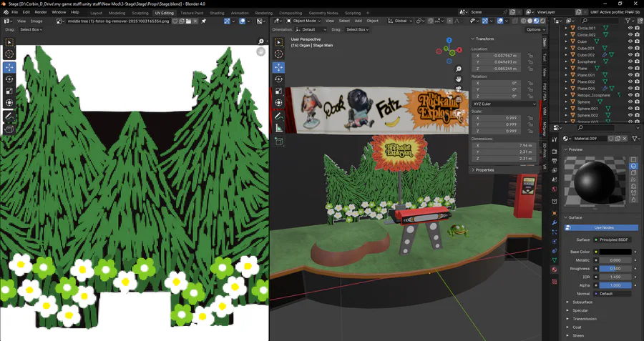Select the Transform tool in the 3D viewport

(278, 103)
